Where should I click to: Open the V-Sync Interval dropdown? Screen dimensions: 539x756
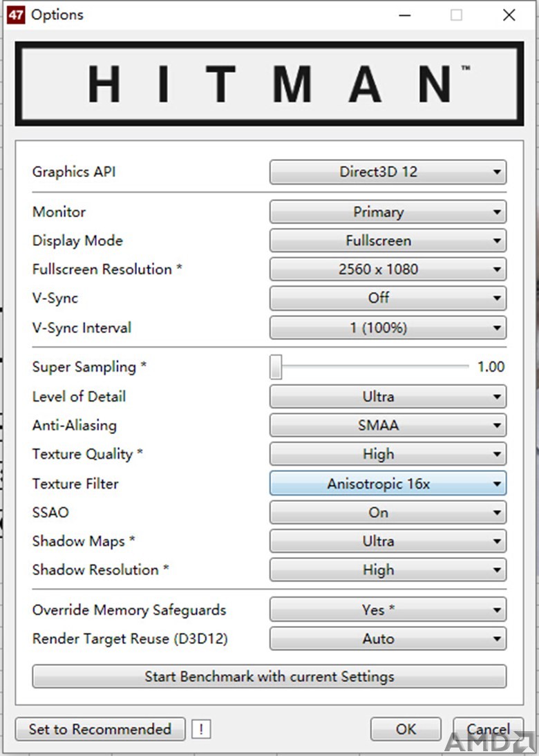click(388, 328)
